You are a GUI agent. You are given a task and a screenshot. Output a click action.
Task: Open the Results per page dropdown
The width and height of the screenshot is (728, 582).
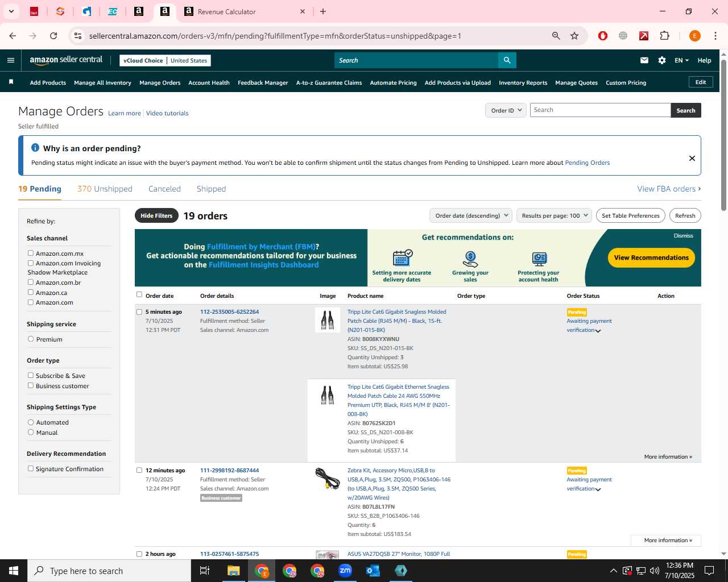click(554, 215)
